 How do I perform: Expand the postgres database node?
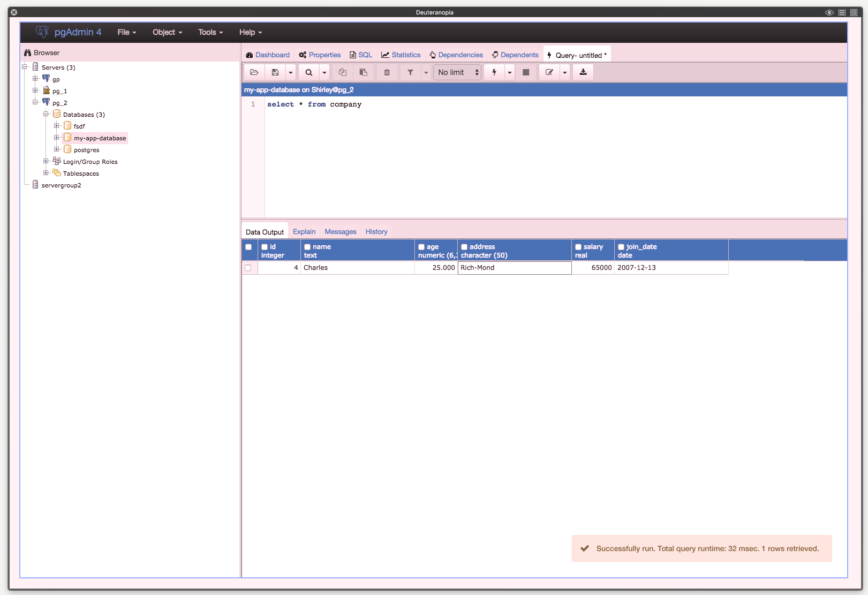57,149
